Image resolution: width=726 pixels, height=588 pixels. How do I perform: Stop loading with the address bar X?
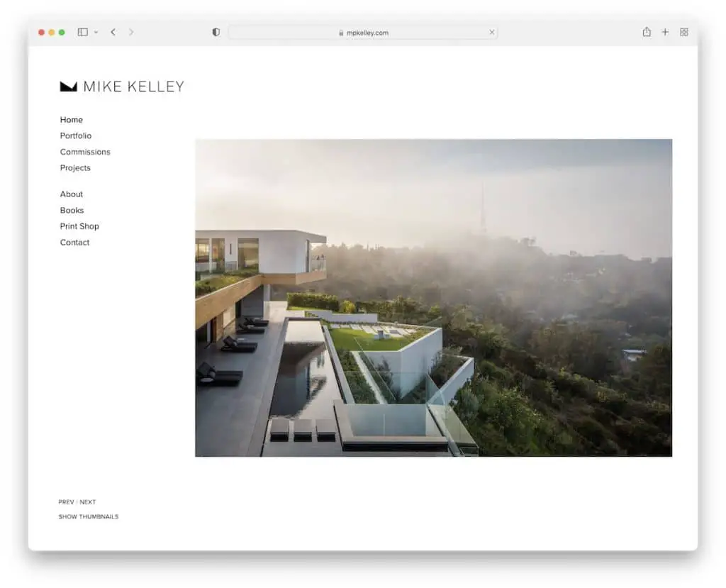point(492,32)
